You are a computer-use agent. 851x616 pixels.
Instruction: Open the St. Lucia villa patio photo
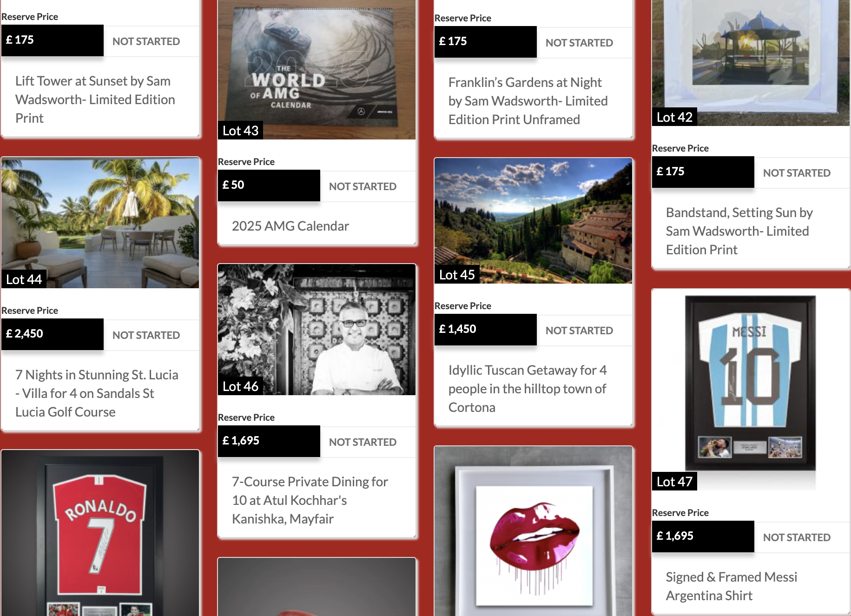pos(100,223)
